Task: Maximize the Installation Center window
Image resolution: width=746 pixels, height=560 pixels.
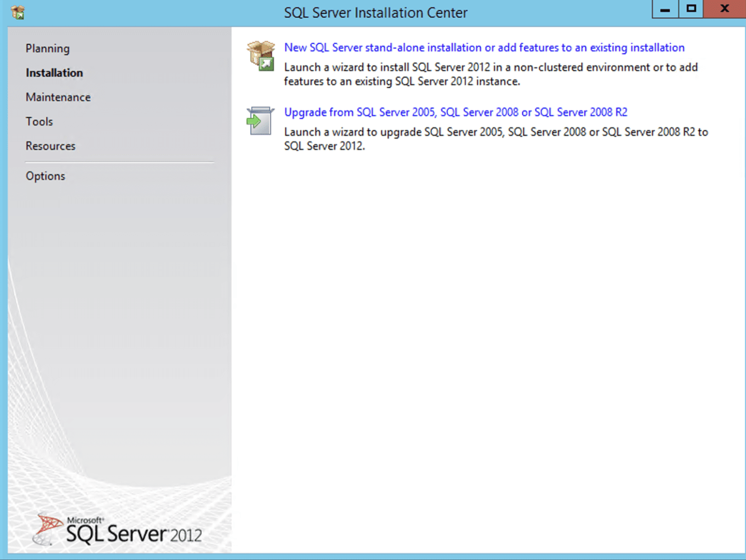Action: click(691, 9)
